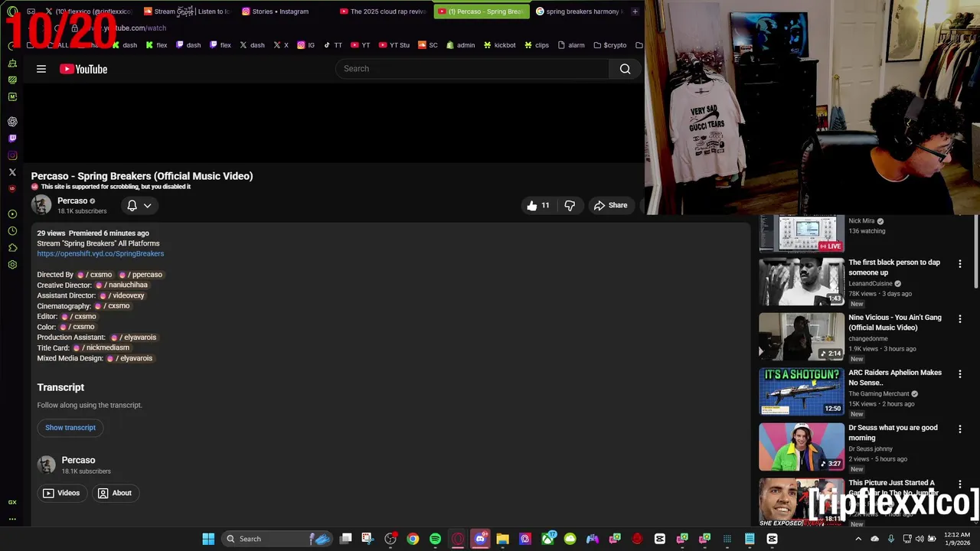Open the Windows Start menu
The width and height of the screenshot is (980, 551).
[208, 539]
